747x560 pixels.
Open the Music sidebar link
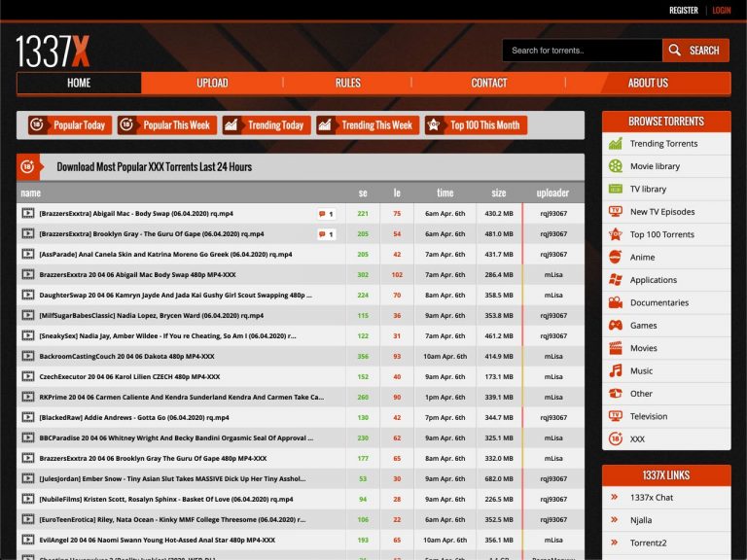[641, 371]
